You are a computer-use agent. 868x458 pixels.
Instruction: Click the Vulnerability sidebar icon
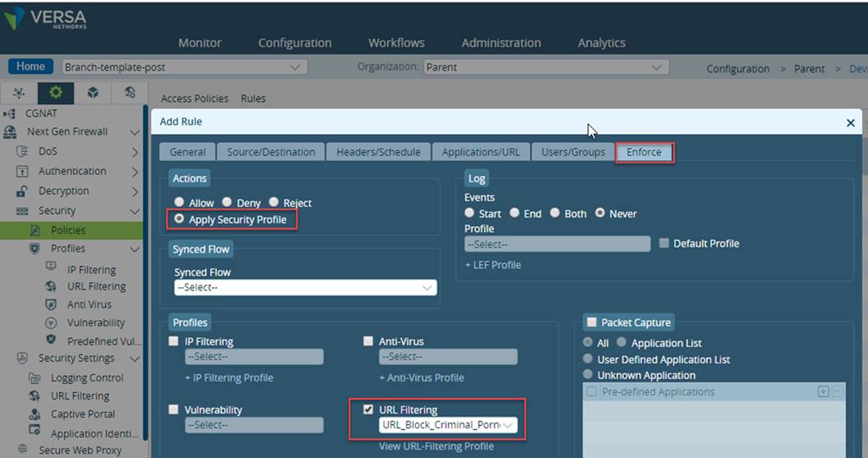[51, 323]
